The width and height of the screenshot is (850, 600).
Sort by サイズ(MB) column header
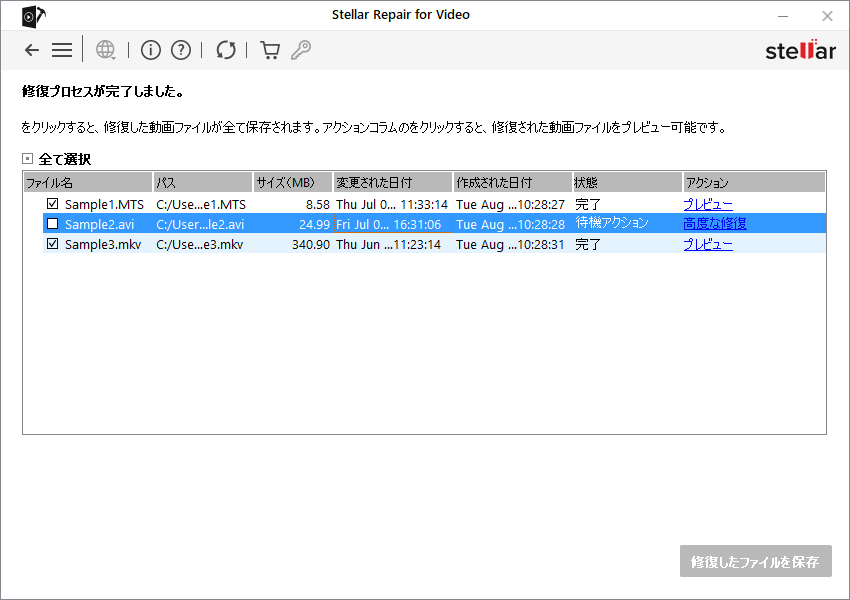pos(293,183)
